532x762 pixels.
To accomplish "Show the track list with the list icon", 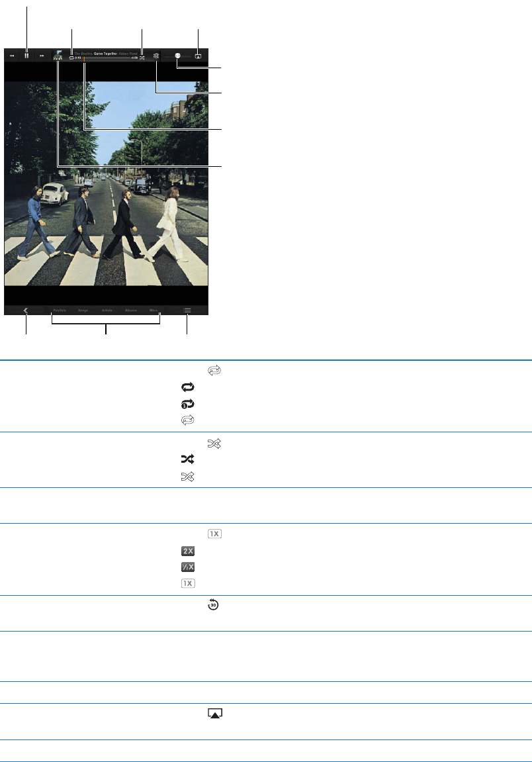I will coord(187,310).
